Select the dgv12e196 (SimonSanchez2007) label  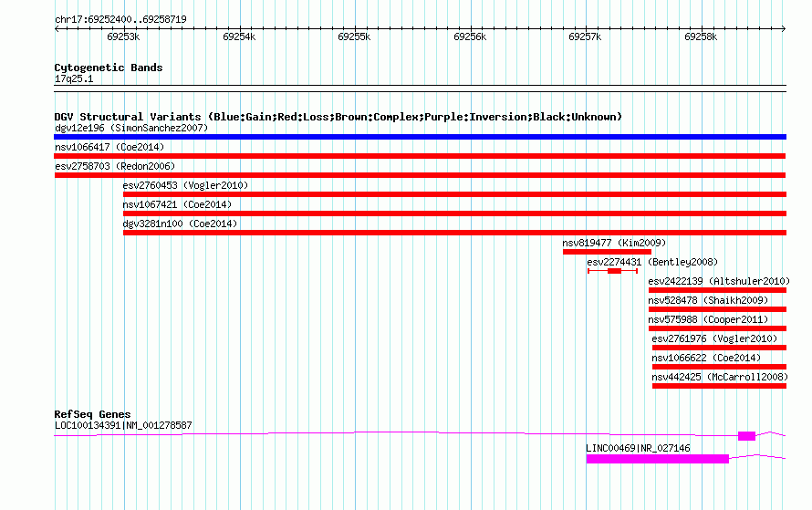pyautogui.click(x=131, y=128)
